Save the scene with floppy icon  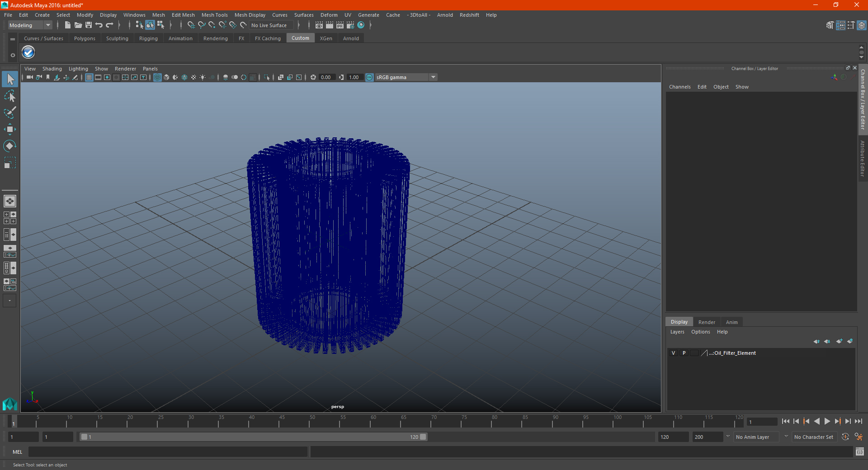click(x=89, y=25)
